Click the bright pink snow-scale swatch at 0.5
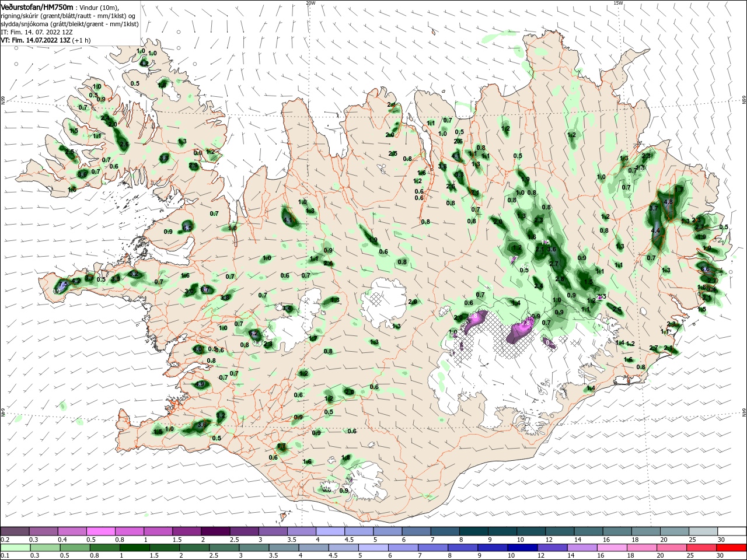 pos(100,531)
